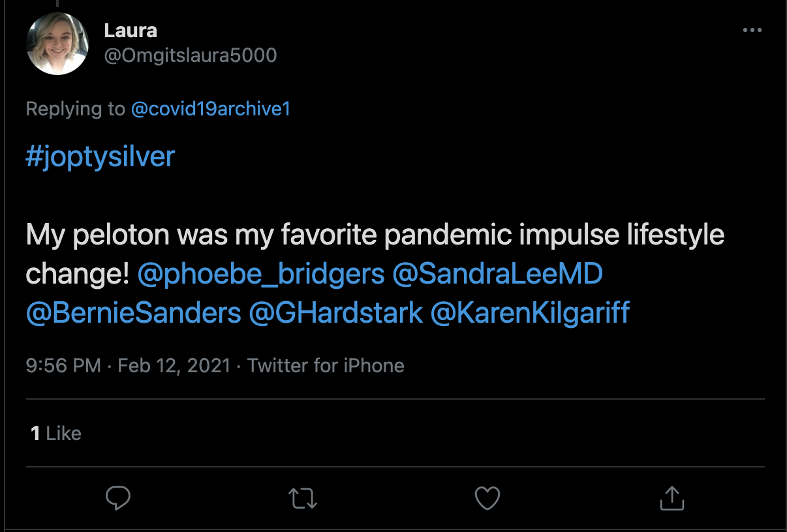Click the peloton tweet body text
Screen dimensions: 787x532
point(375,235)
